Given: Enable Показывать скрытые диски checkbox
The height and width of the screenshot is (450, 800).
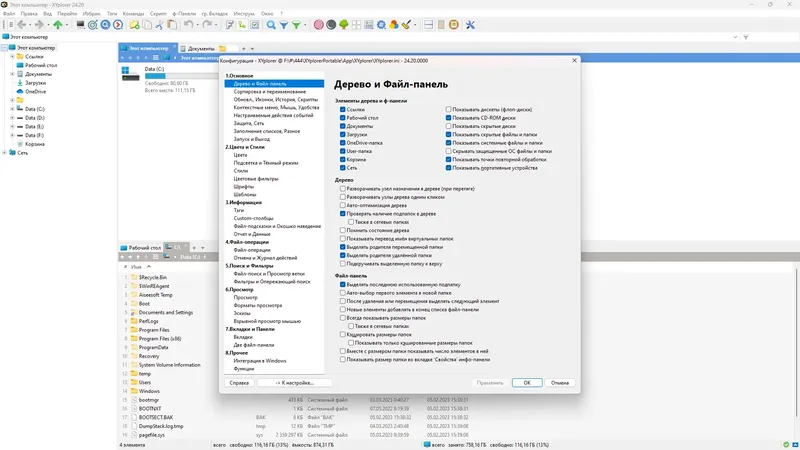Looking at the screenshot, I should [448, 126].
